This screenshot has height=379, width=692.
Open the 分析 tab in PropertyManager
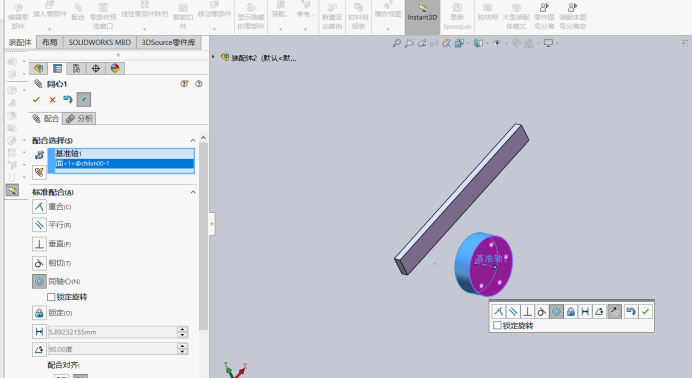79,118
